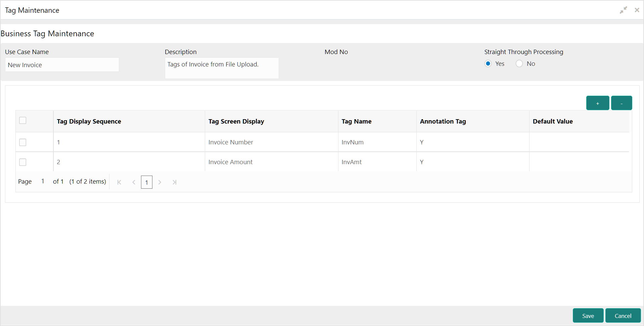
Task: Collapse the Tag Maintenance dialog
Action: click(623, 10)
